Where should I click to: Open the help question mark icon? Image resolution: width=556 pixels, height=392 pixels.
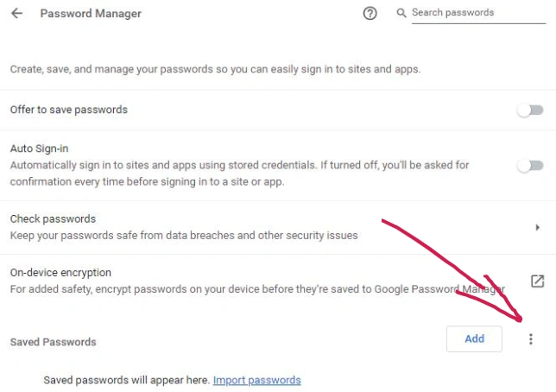click(370, 14)
